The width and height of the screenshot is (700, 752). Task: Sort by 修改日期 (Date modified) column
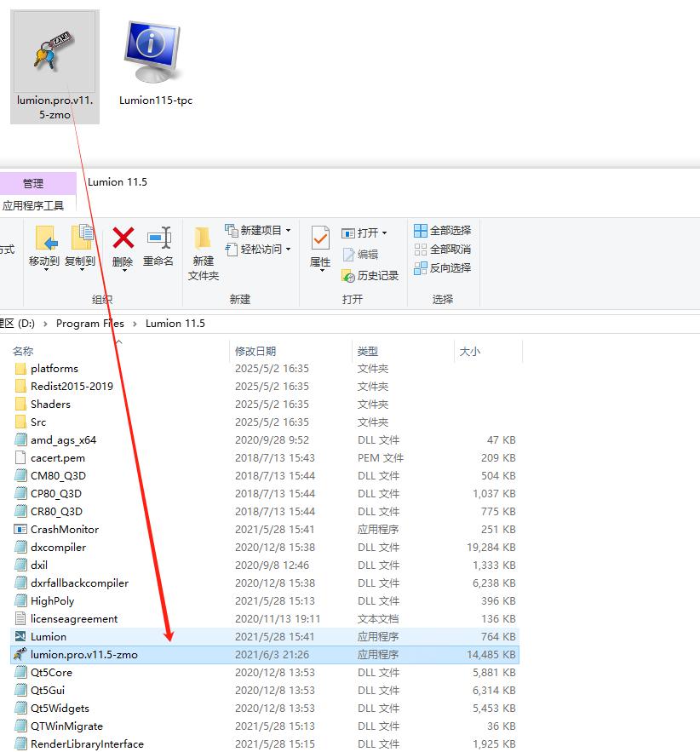click(x=255, y=352)
